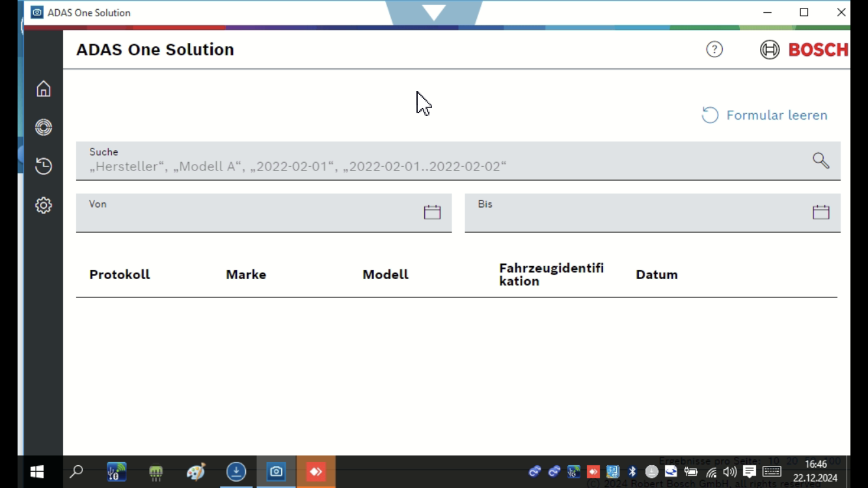Image resolution: width=868 pixels, height=488 pixels.
Task: Click the ADAS One Solution window title icon
Action: point(37,12)
